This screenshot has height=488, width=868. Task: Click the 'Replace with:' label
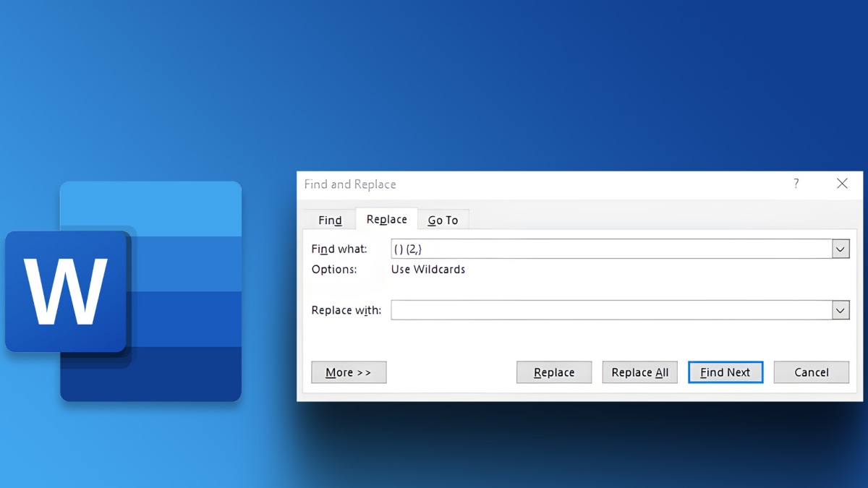pos(346,310)
